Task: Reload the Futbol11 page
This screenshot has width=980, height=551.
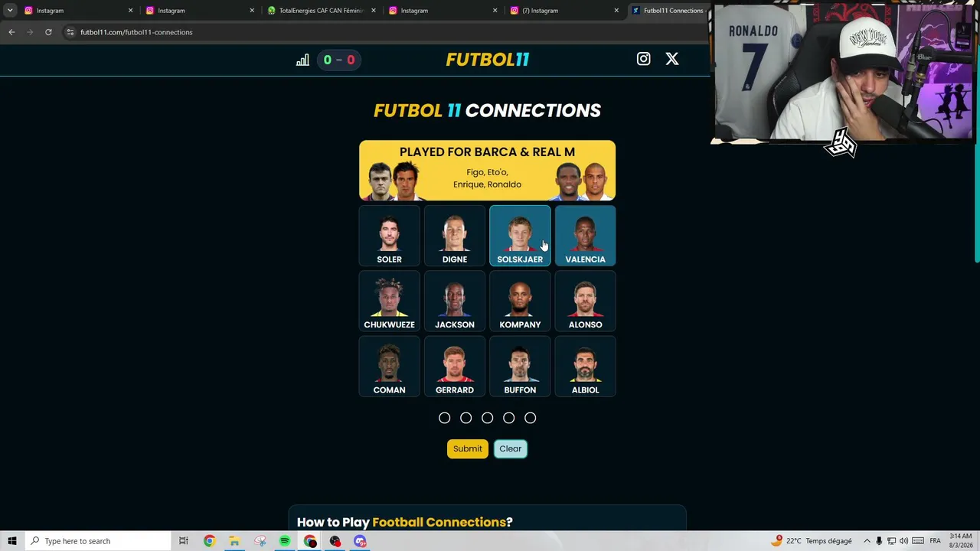Action: pyautogui.click(x=48, y=32)
